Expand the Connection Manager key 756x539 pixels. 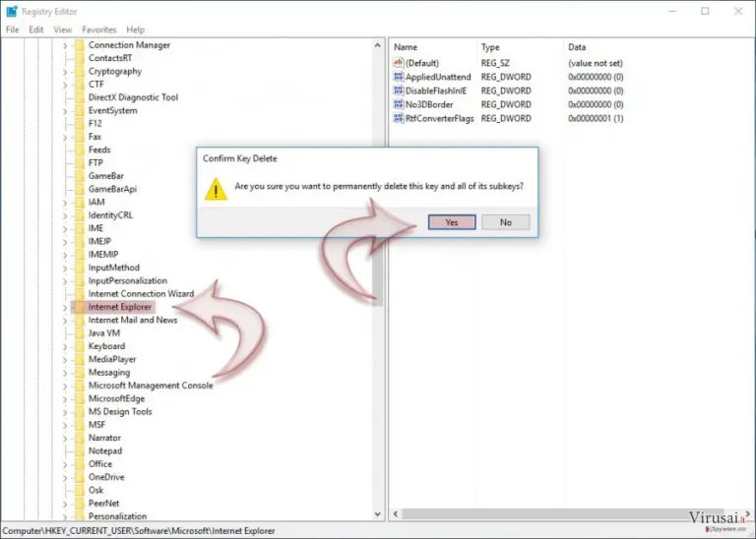tap(65, 46)
